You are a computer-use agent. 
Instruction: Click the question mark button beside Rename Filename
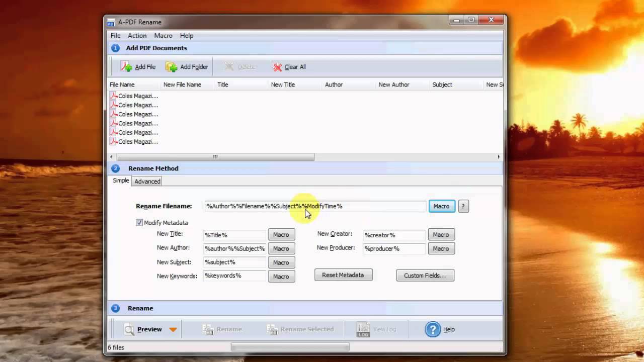[463, 206]
